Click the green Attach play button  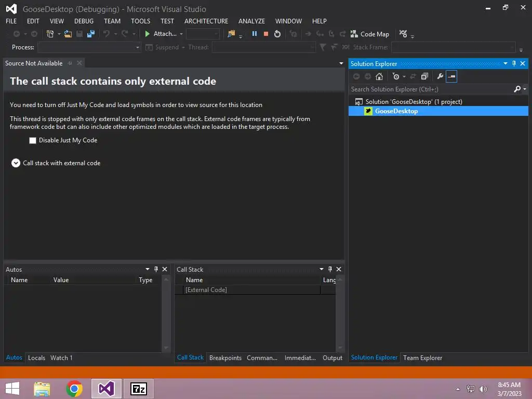(x=147, y=34)
